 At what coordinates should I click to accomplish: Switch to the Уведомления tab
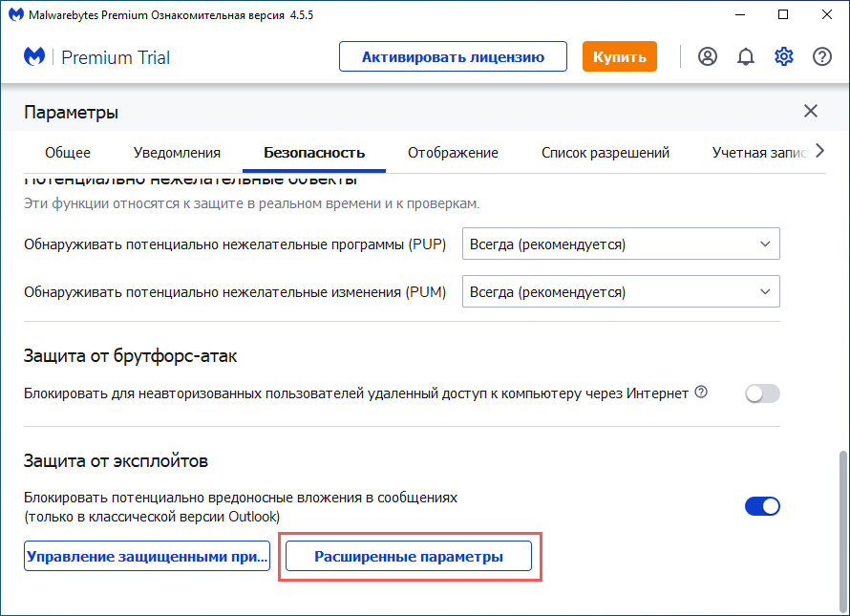pos(177,153)
